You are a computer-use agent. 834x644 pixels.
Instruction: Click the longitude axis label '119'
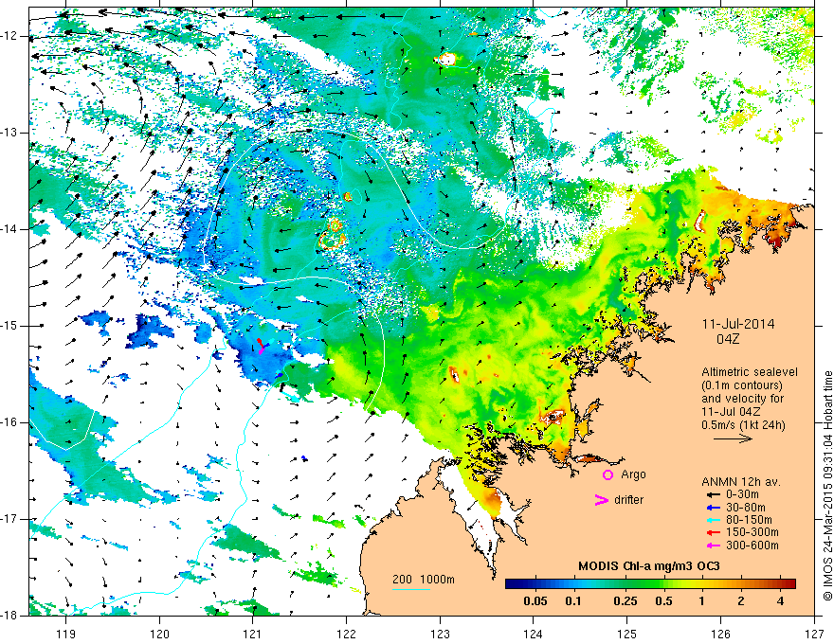(66, 634)
